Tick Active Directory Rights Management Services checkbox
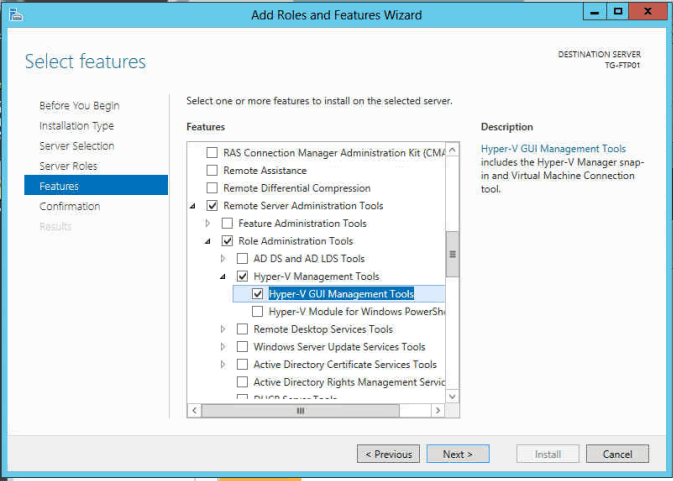Viewport: 673px width, 481px height. pos(242,382)
